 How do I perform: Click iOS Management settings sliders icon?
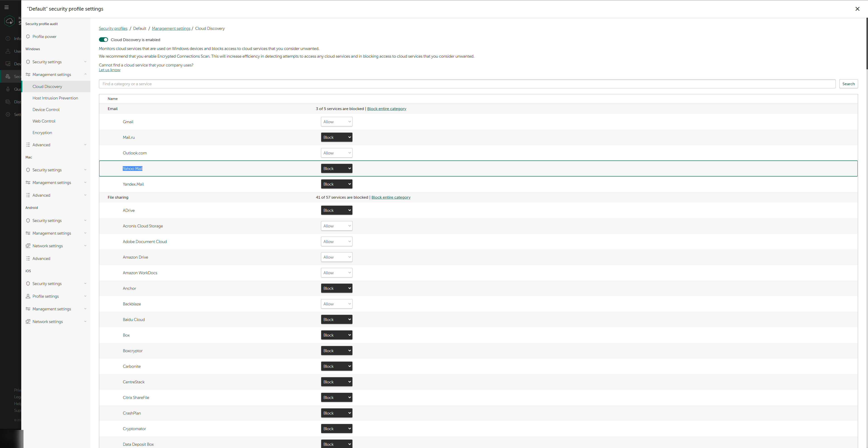[28, 309]
